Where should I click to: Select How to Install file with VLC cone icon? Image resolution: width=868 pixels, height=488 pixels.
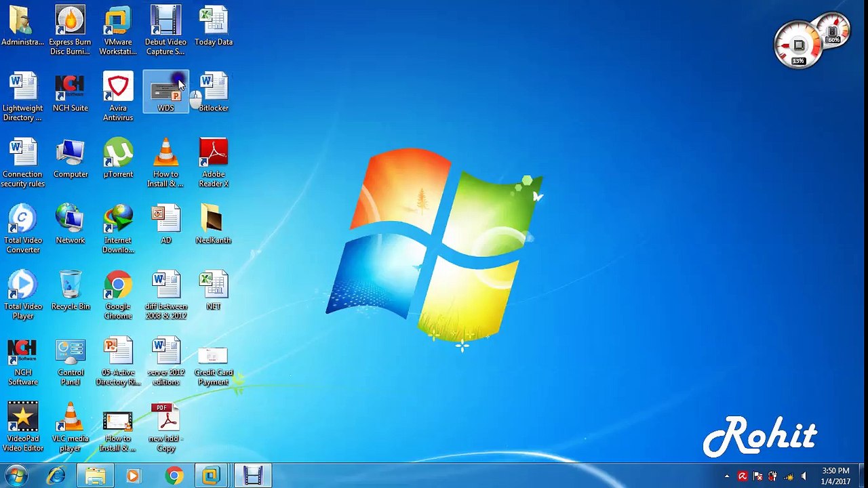(x=165, y=163)
